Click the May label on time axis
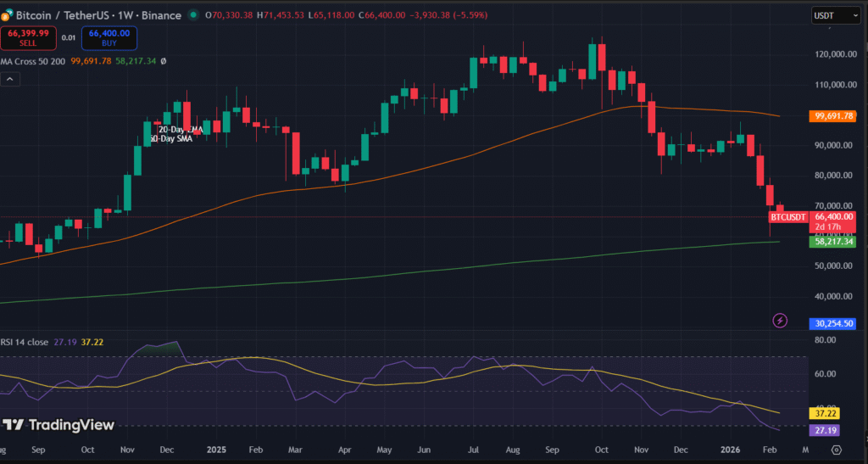 tap(384, 450)
